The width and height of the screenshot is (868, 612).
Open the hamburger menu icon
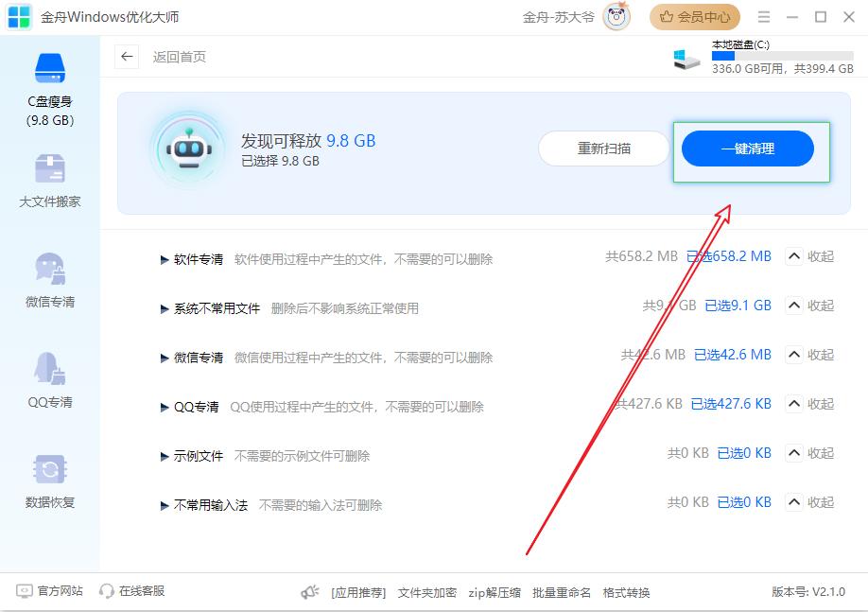pyautogui.click(x=764, y=17)
